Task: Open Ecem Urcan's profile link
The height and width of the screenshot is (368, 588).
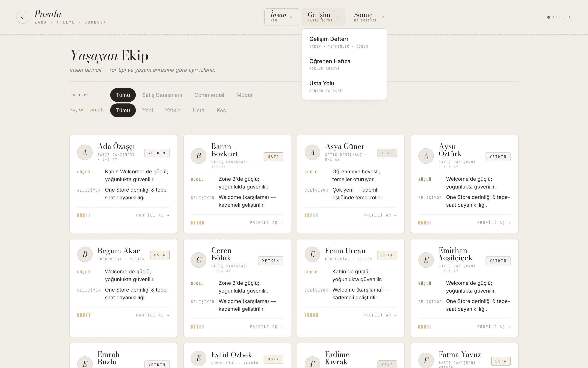Action: point(380,315)
